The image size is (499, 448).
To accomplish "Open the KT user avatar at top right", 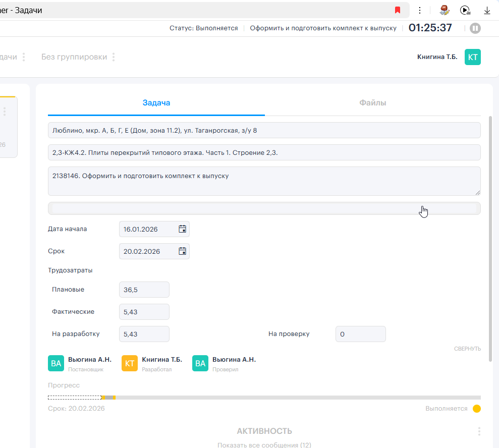I will click(473, 57).
